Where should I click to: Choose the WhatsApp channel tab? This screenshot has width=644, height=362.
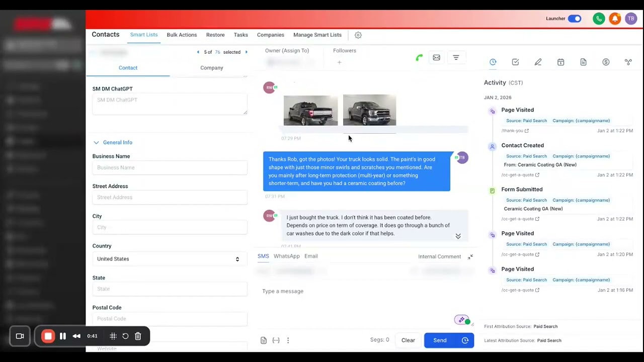pos(286,256)
